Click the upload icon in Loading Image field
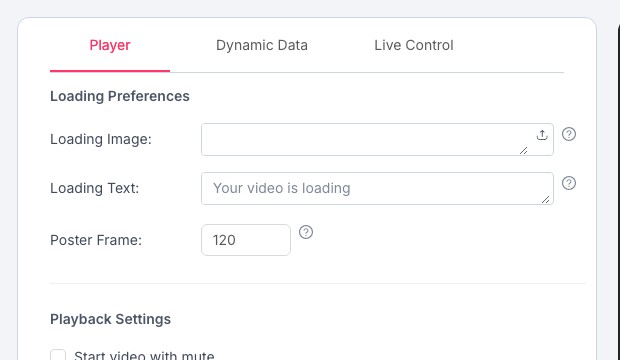This screenshot has width=620, height=360. (542, 135)
